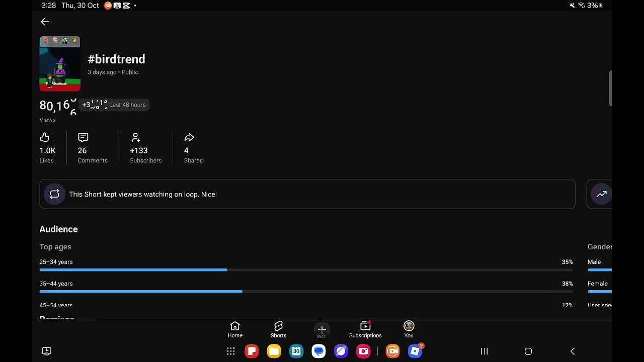
Task: Tap the taskbar icon at the bottom-left corner
Action: [x=47, y=351]
